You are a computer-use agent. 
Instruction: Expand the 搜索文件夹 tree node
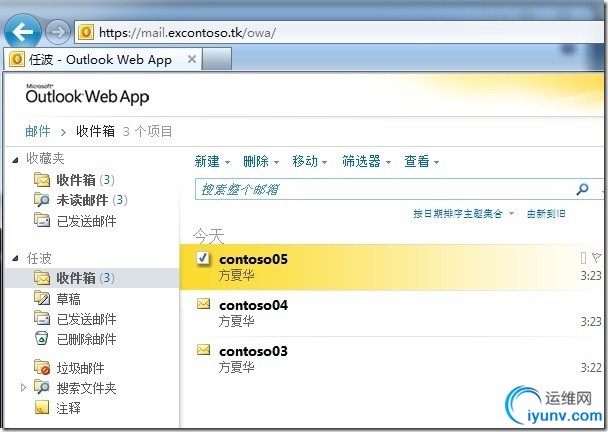(23, 387)
